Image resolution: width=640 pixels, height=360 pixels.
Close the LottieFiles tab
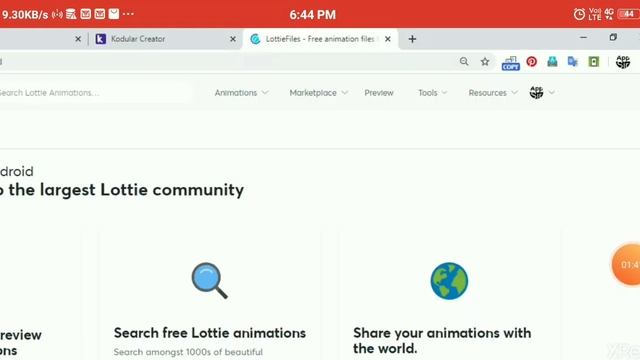coord(388,39)
